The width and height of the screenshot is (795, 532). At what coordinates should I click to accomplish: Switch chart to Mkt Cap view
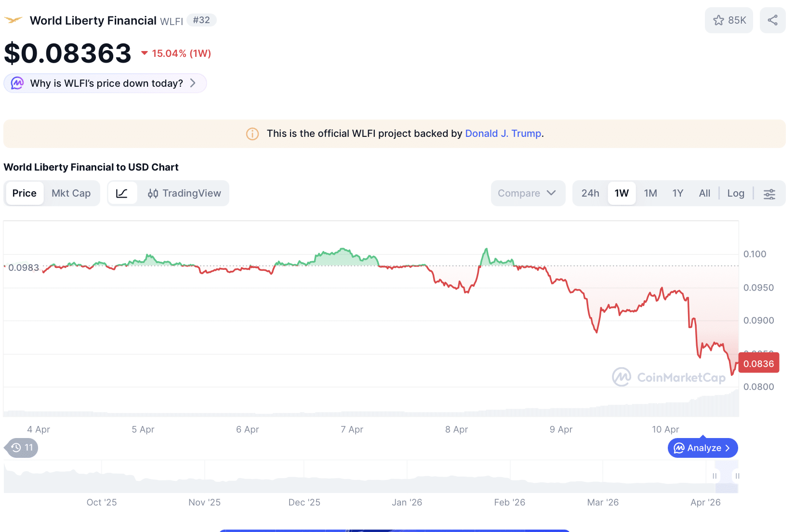[x=71, y=193]
